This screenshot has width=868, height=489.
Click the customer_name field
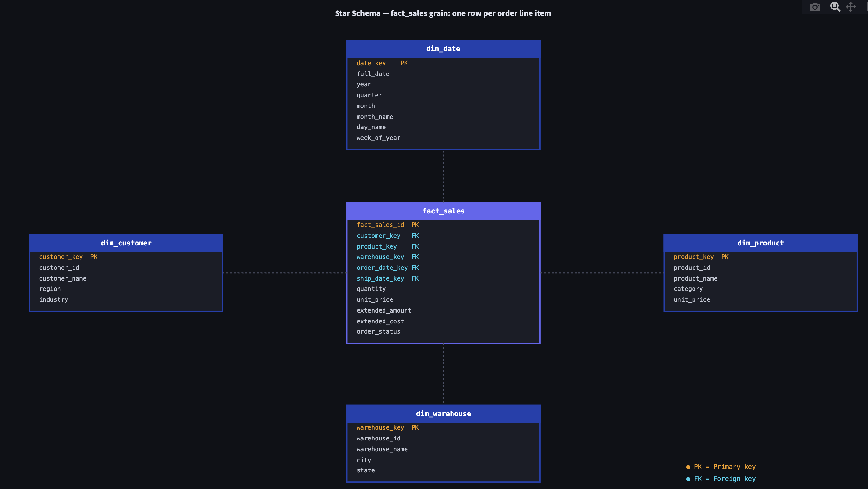pos(63,278)
